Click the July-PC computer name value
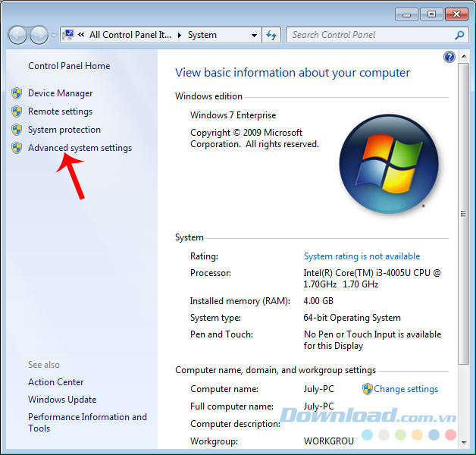Image resolution: width=476 pixels, height=455 pixels. click(x=319, y=389)
